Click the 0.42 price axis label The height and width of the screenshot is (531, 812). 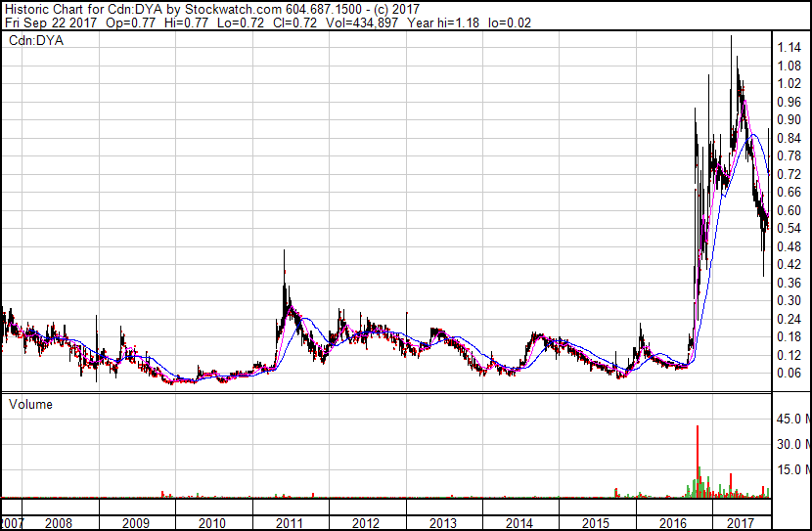[x=789, y=264]
